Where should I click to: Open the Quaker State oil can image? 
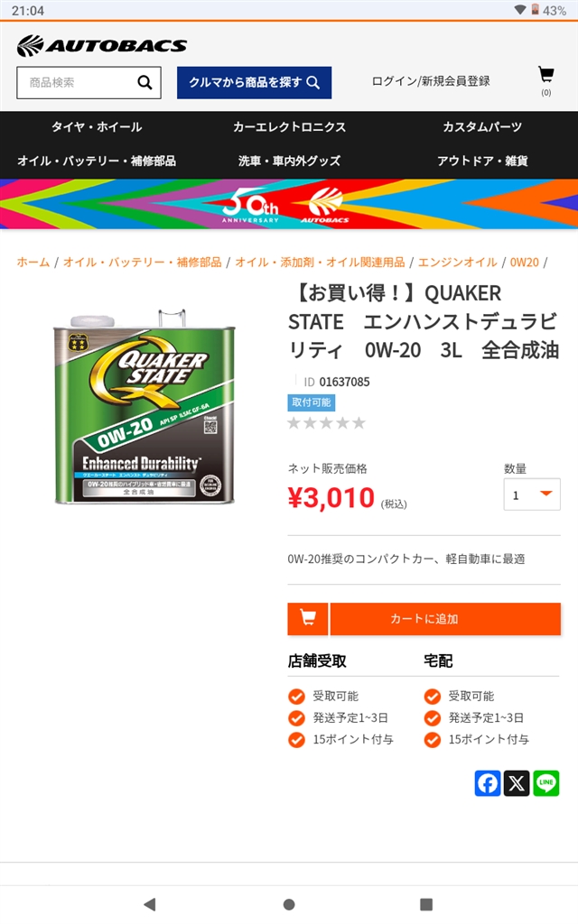point(144,405)
